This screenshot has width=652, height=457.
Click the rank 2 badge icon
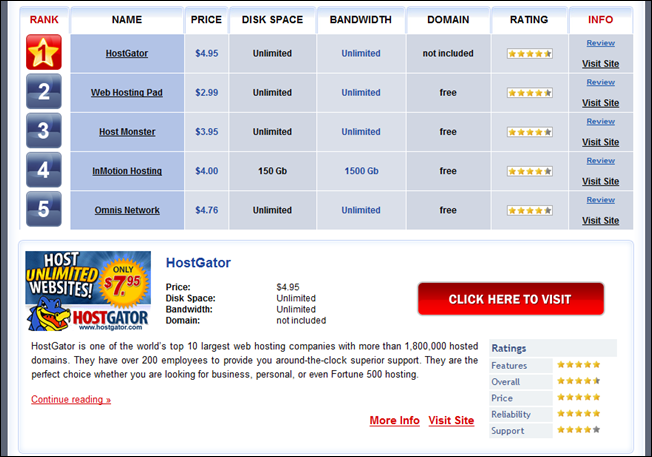click(x=44, y=92)
